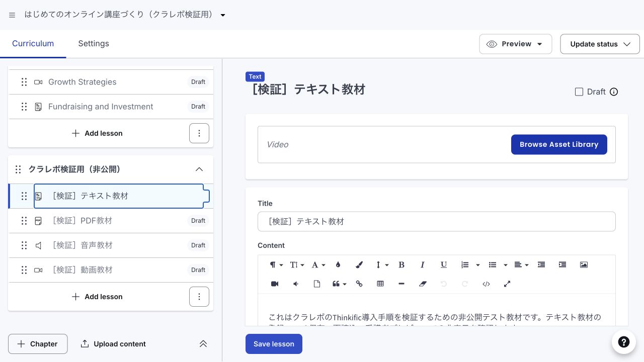Open the code view of the editor
644x362 pixels.
click(x=486, y=284)
